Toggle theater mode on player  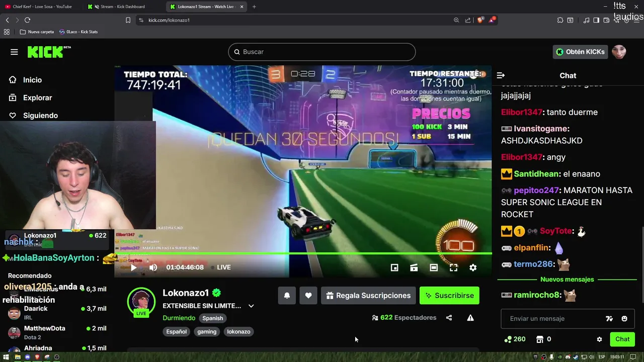434,267
